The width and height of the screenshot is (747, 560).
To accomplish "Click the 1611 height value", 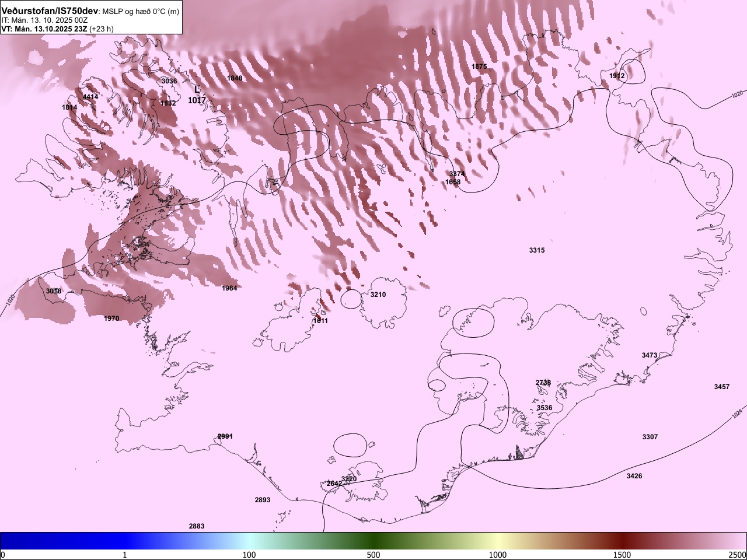I will point(320,321).
